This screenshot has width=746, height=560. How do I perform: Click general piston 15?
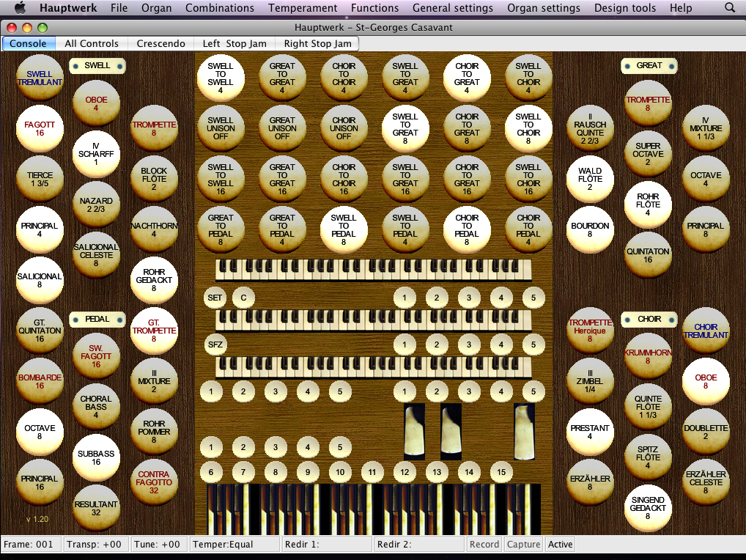click(x=501, y=472)
